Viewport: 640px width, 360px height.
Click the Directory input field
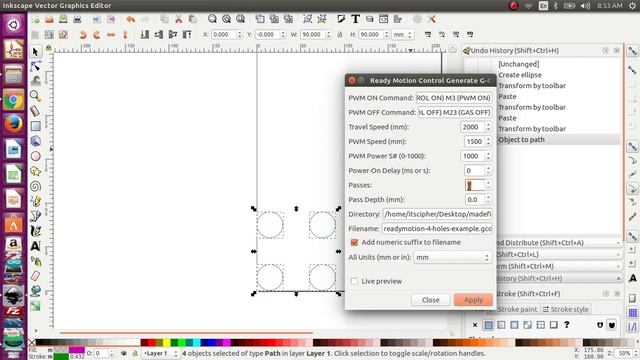pos(438,214)
